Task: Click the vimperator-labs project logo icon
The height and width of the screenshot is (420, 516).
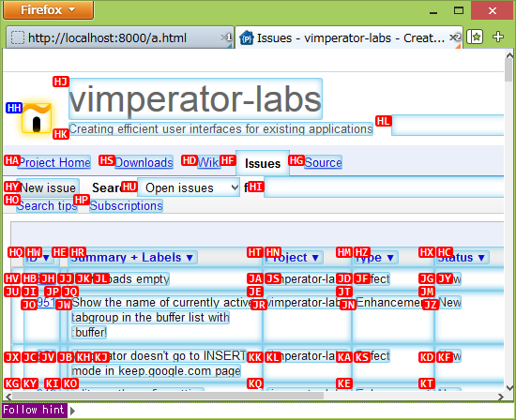Action: click(37, 118)
